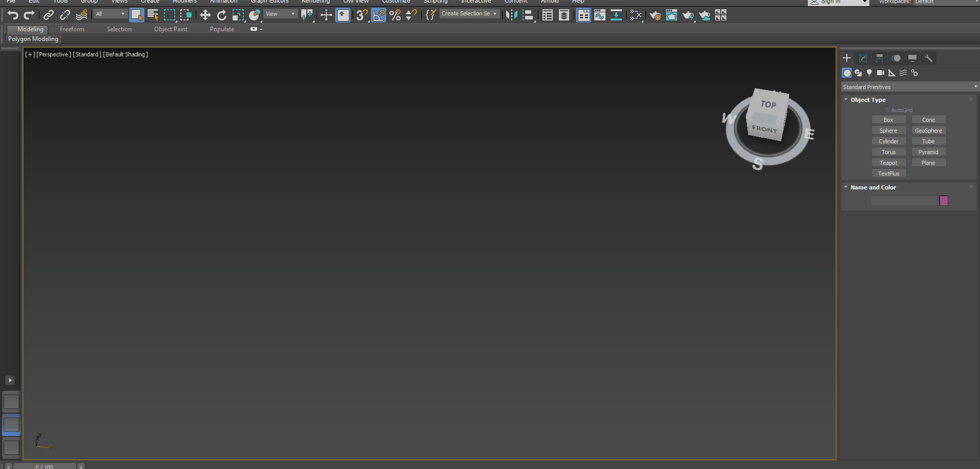Activate Select and Move tool

click(x=205, y=15)
